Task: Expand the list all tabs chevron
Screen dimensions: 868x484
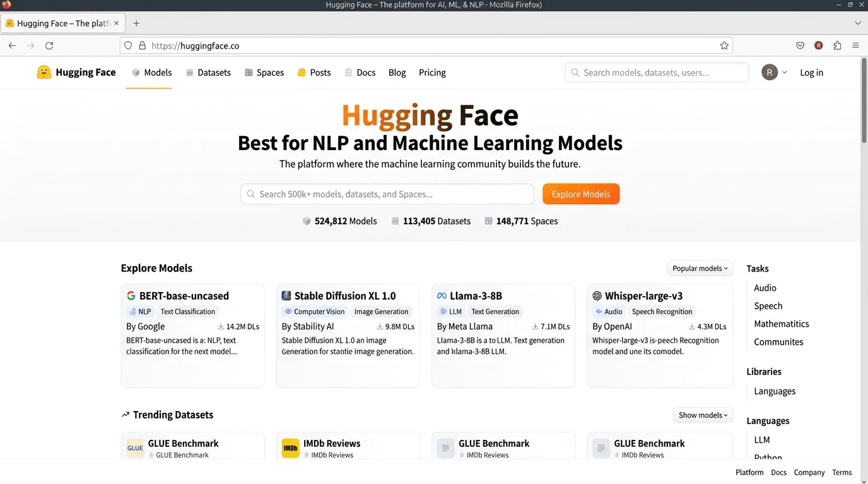Action: coord(857,23)
